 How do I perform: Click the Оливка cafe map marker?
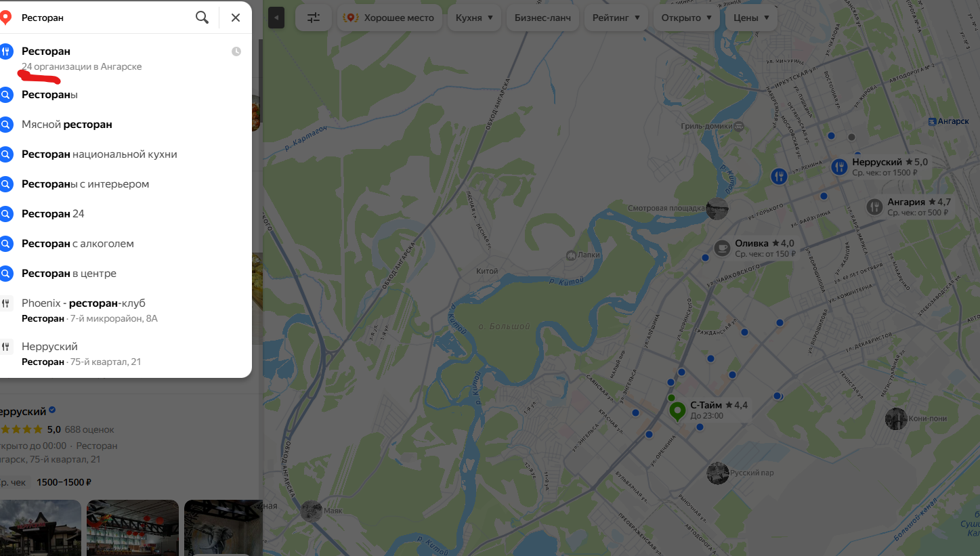723,248
